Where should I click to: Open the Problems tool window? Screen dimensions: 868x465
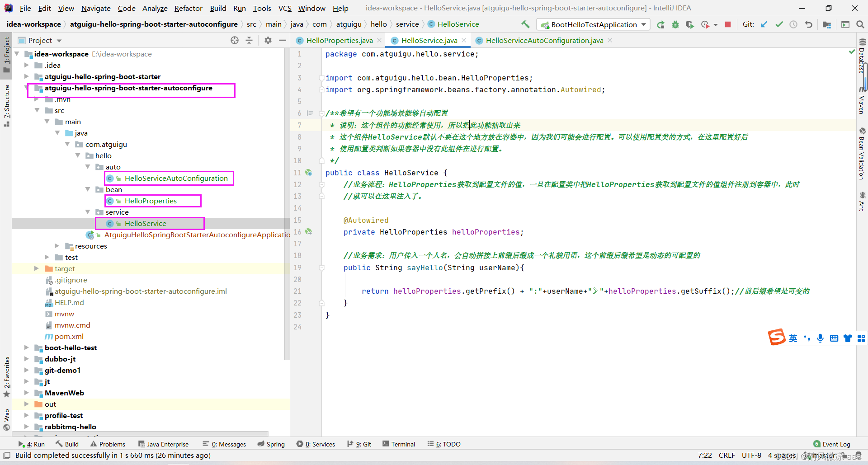(108, 444)
